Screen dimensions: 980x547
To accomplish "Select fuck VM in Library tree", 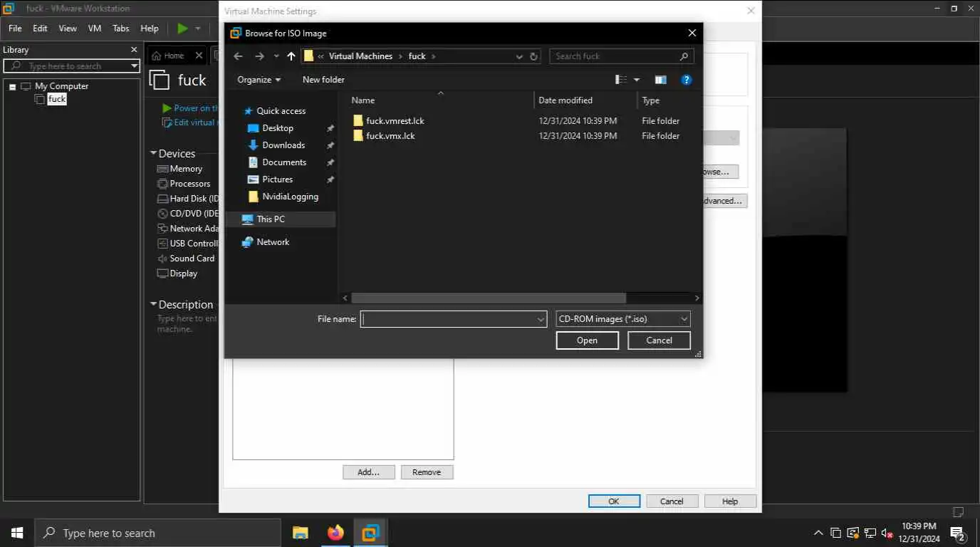I will (57, 100).
